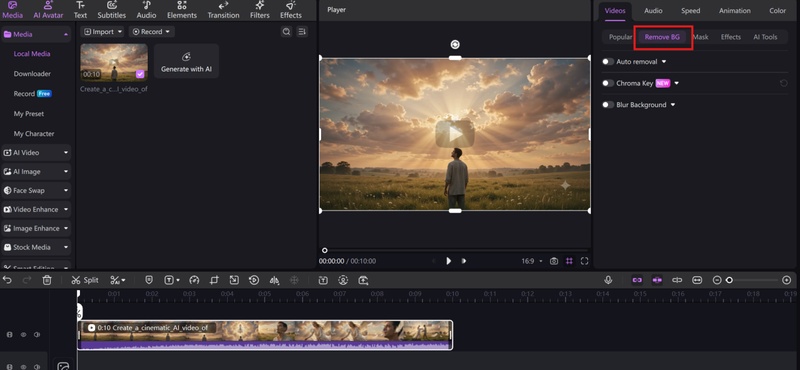800x370 pixels.
Task: Click the person-in-circle AI portrait icon
Action: (x=343, y=280)
